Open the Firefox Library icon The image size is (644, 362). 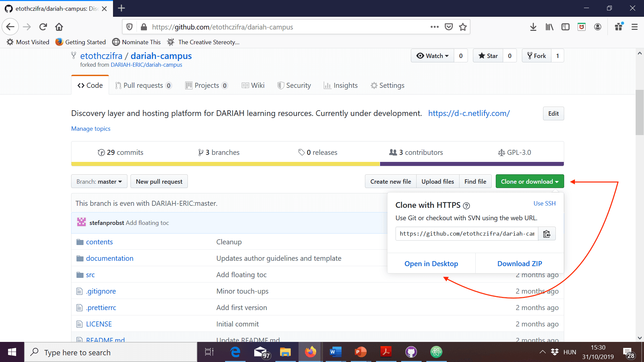(x=549, y=27)
